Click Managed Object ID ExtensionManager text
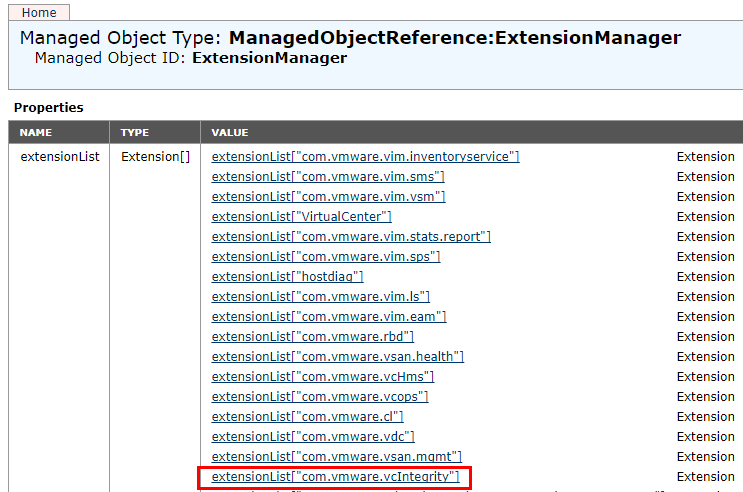 190,58
